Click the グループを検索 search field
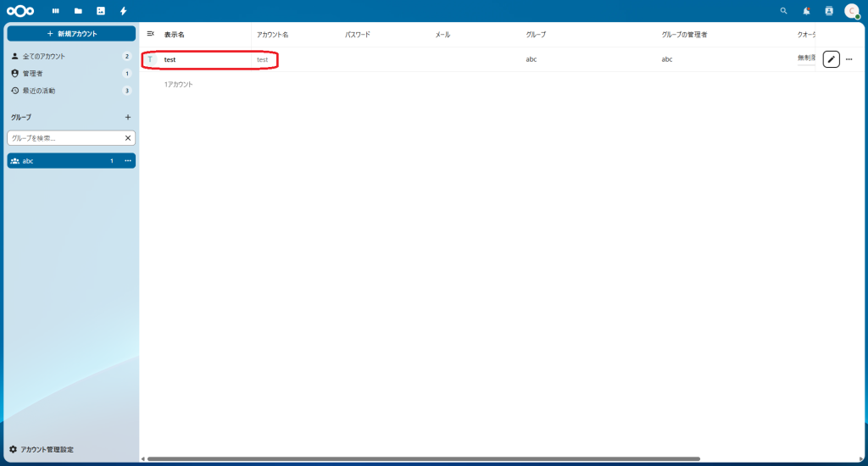Image resolution: width=868 pixels, height=466 pixels. click(x=64, y=137)
